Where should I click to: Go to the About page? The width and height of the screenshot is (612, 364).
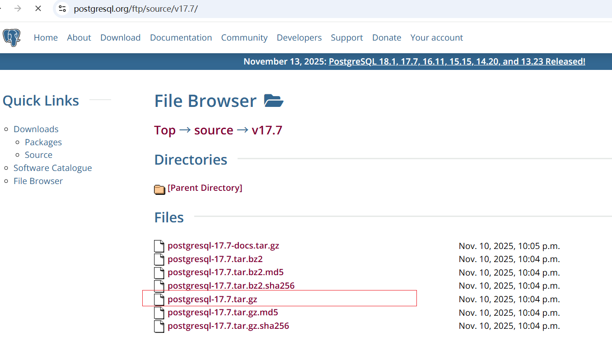[x=79, y=37]
